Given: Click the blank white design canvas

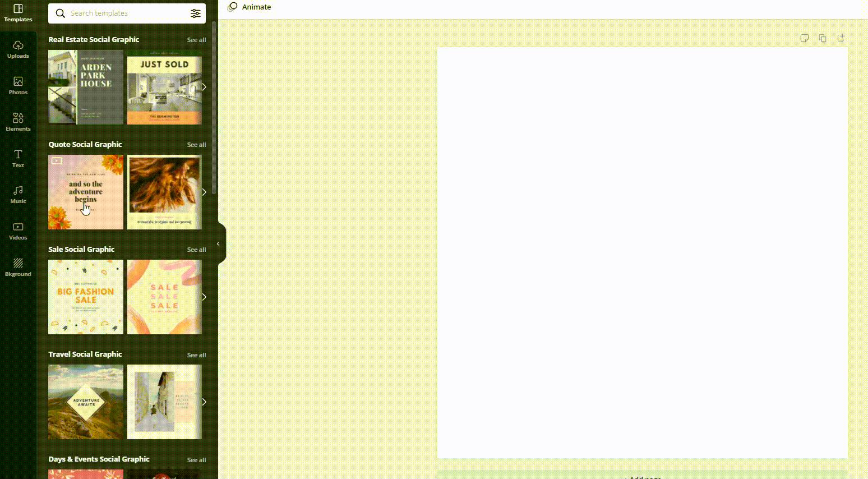Looking at the screenshot, I should point(643,253).
